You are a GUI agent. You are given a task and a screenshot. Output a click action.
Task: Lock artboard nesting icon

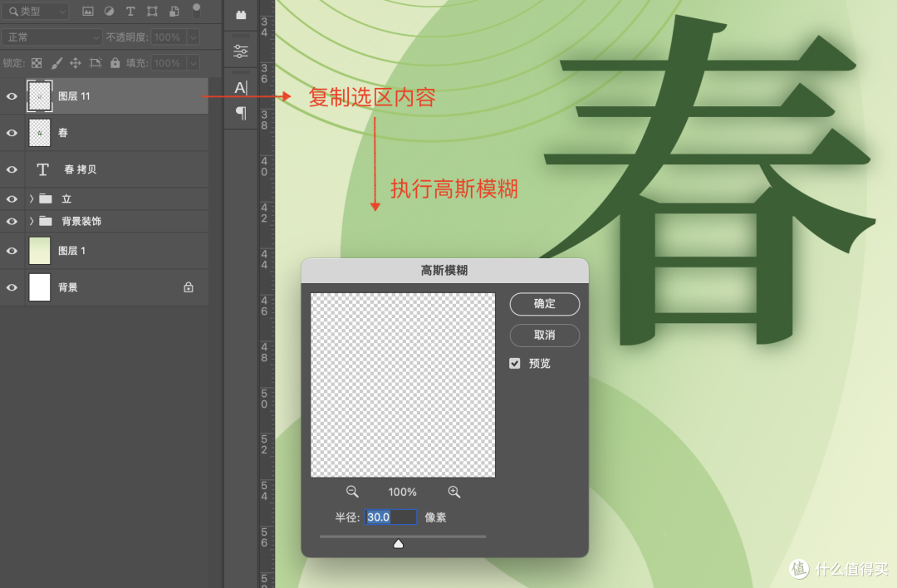click(x=96, y=63)
